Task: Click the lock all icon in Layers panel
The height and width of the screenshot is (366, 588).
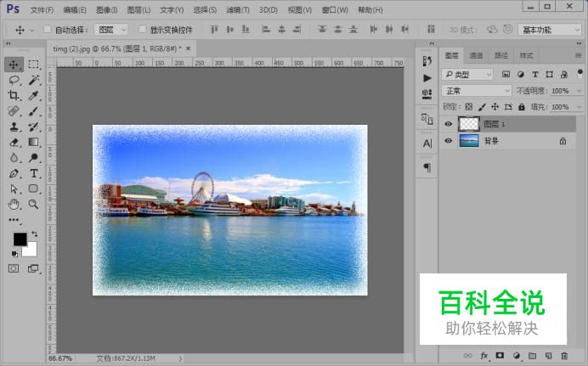Action: pyautogui.click(x=521, y=107)
